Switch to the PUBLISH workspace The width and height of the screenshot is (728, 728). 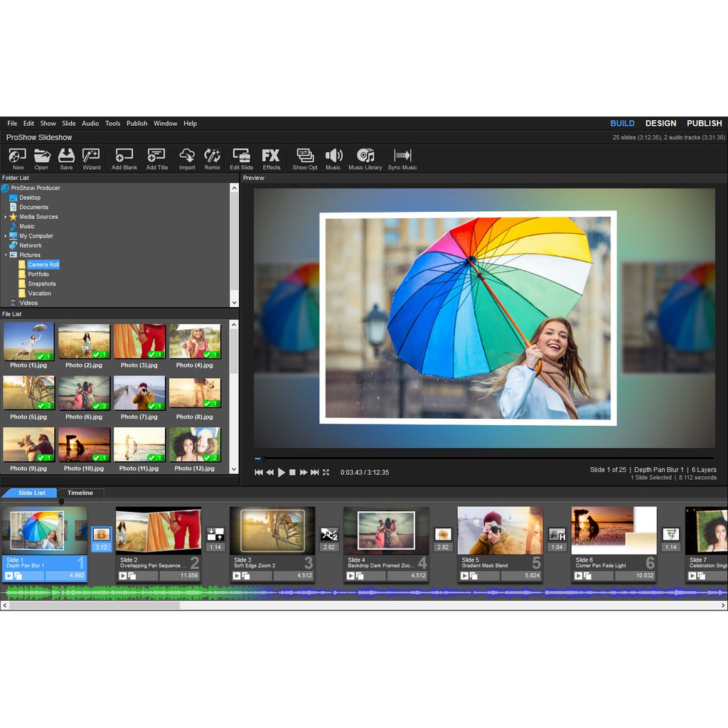(x=704, y=124)
